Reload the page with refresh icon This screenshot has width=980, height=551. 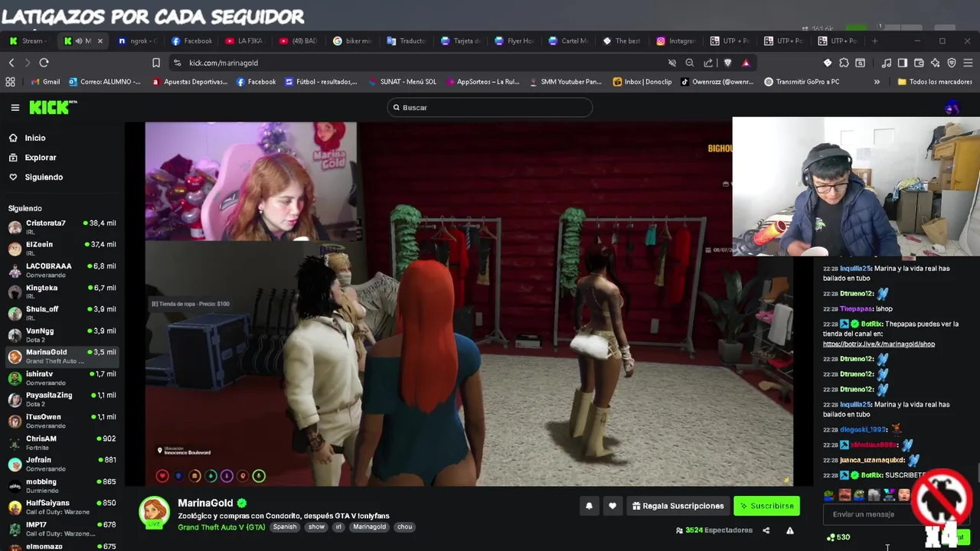click(x=44, y=63)
